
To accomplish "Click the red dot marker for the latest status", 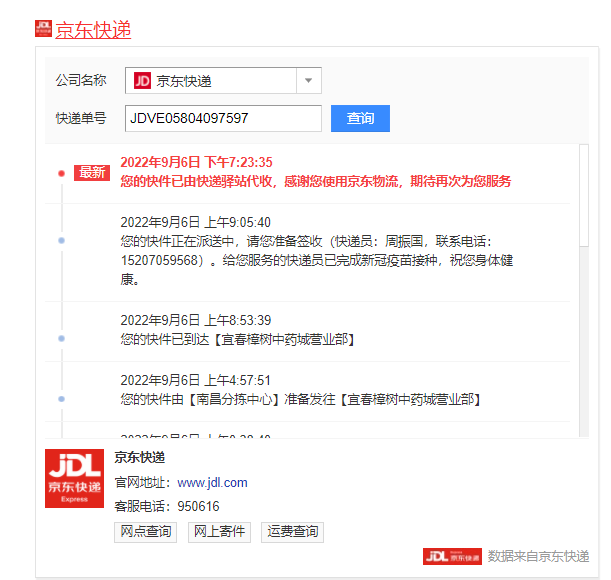I will coord(62,173).
